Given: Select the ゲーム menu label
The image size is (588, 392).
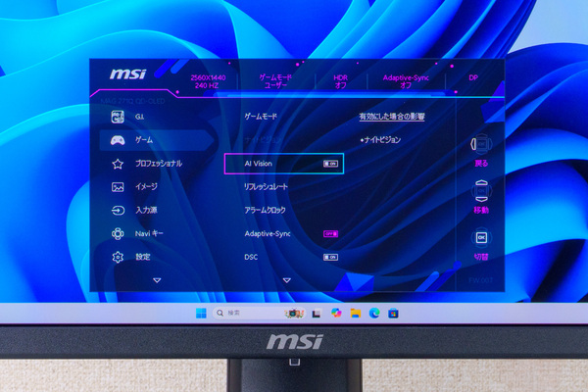Looking at the screenshot, I should pyautogui.click(x=144, y=140).
